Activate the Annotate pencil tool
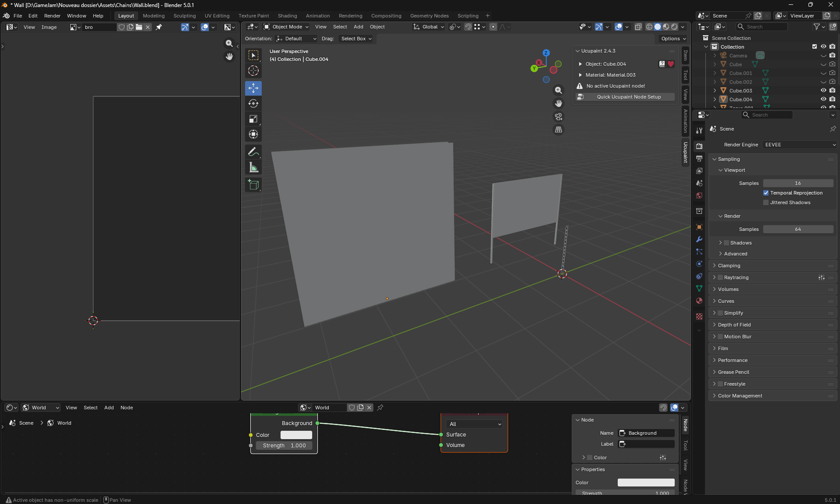The image size is (840, 504). point(253,152)
